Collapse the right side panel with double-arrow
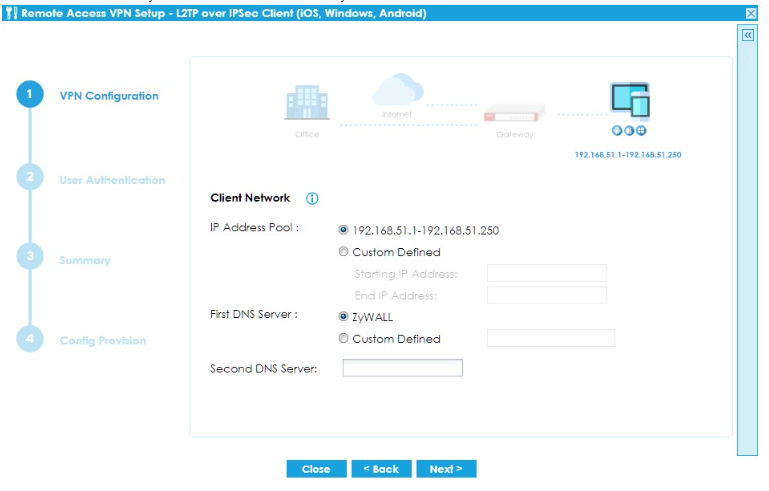The width and height of the screenshot is (769, 491). 747,35
